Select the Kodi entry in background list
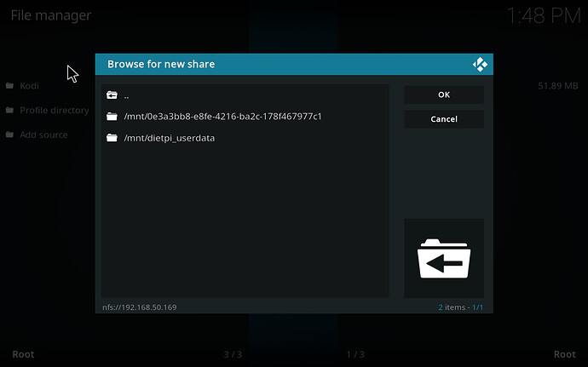Viewport: 588px width, 367px height. [29, 86]
